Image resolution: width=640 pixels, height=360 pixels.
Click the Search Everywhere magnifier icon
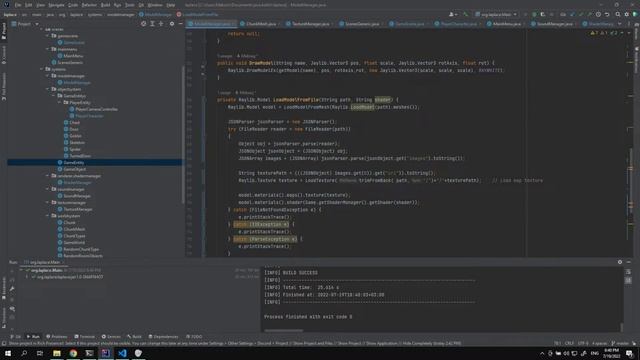pyautogui.click(x=618, y=14)
